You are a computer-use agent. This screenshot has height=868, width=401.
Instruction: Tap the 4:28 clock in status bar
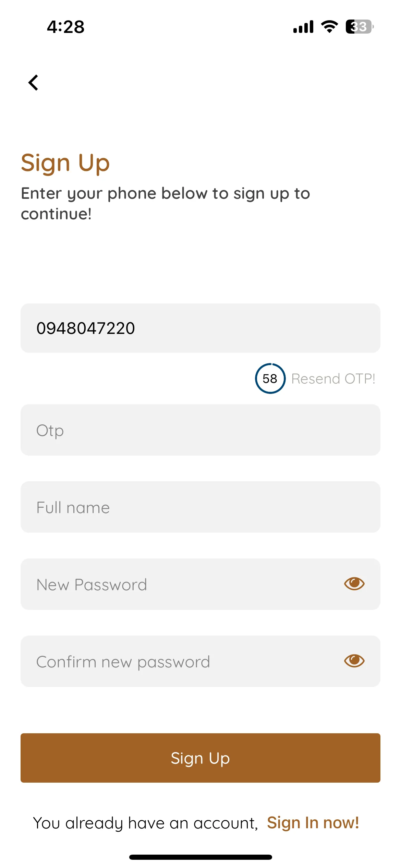click(65, 27)
